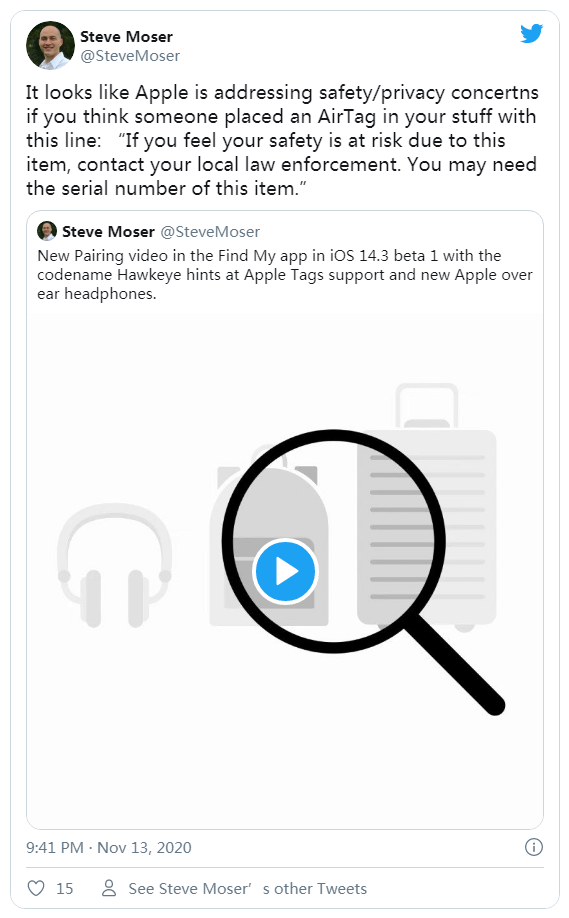Click the headphones illustration in video

[115, 565]
